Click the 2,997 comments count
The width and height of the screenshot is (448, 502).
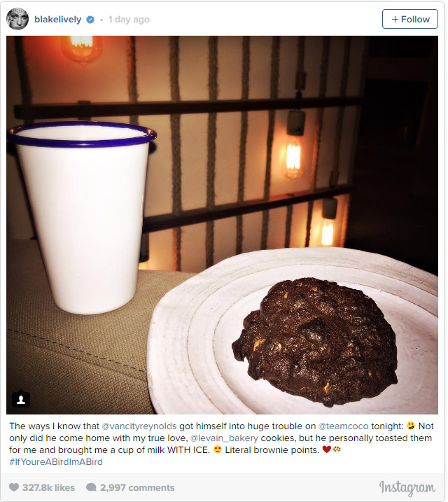click(x=137, y=487)
